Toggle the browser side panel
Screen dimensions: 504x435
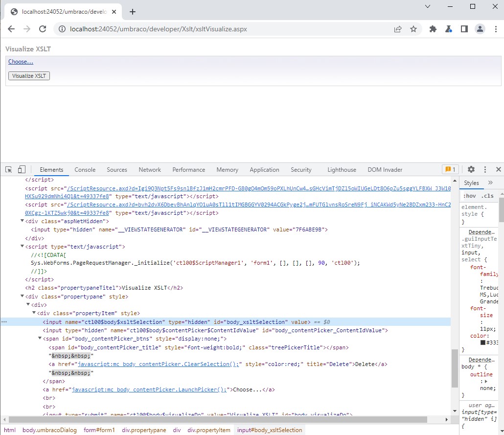(464, 29)
